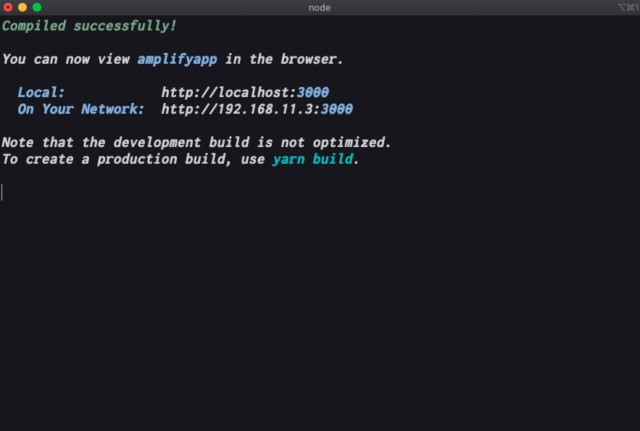Open the http://192.168.11.3:3000 network URL
The width and height of the screenshot is (640, 431).
tap(257, 109)
